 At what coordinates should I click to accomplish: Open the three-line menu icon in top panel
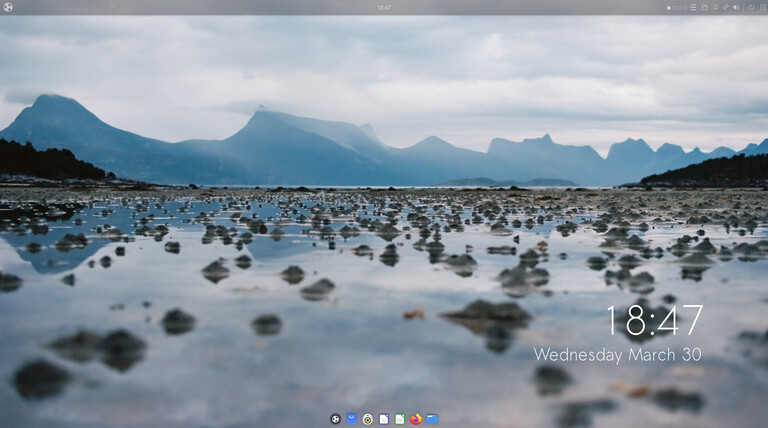[693, 7]
